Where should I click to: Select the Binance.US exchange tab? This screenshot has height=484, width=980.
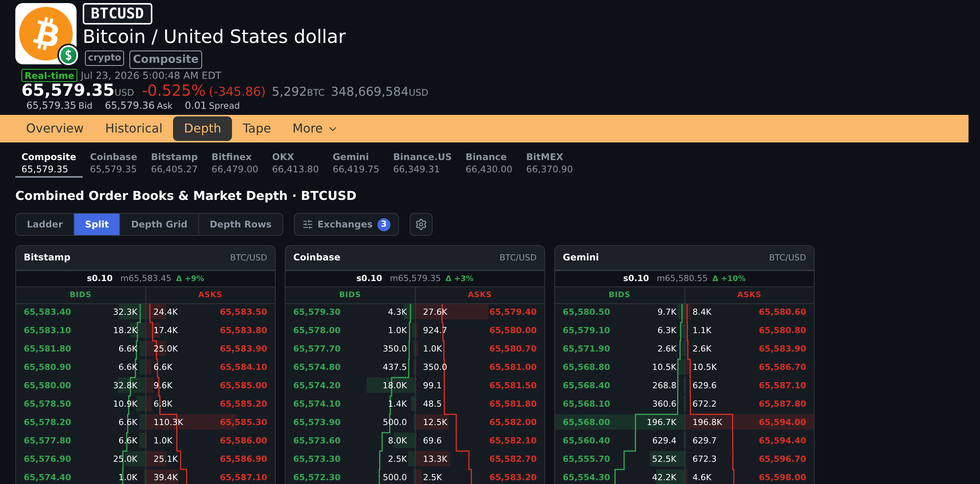[x=422, y=163]
